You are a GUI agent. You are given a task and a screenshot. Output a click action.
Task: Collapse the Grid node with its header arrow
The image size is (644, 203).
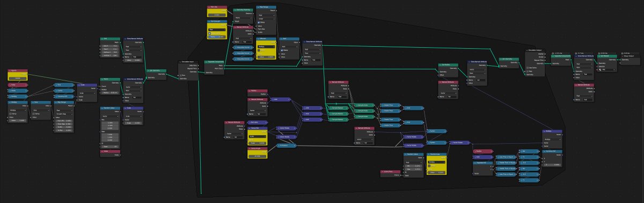(x=103, y=39)
